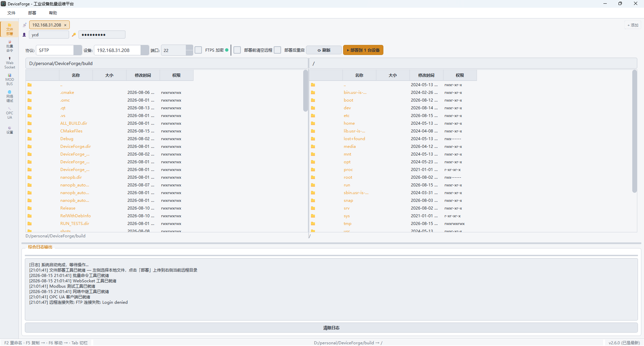Open the MODBUS tool in sidebar

click(x=9, y=79)
